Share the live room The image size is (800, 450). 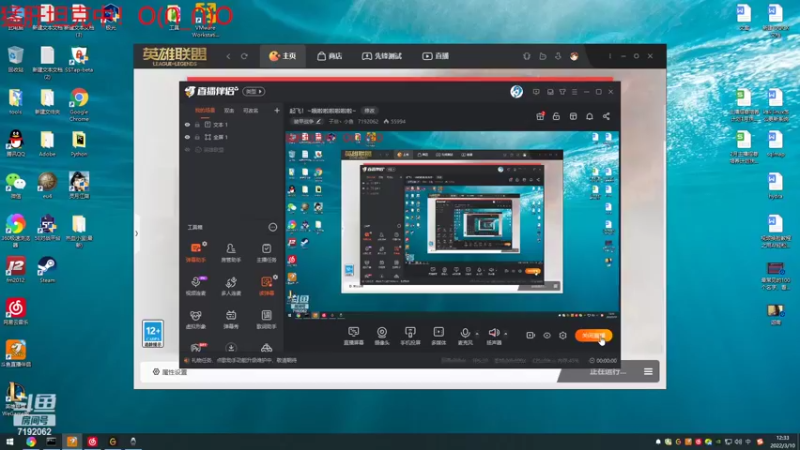[606, 116]
